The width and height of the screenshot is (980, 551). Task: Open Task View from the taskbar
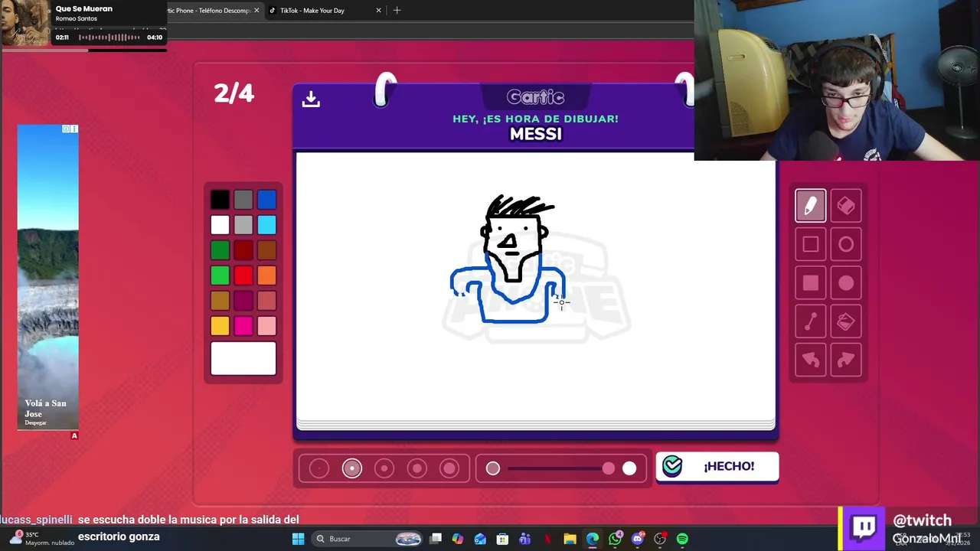click(436, 539)
